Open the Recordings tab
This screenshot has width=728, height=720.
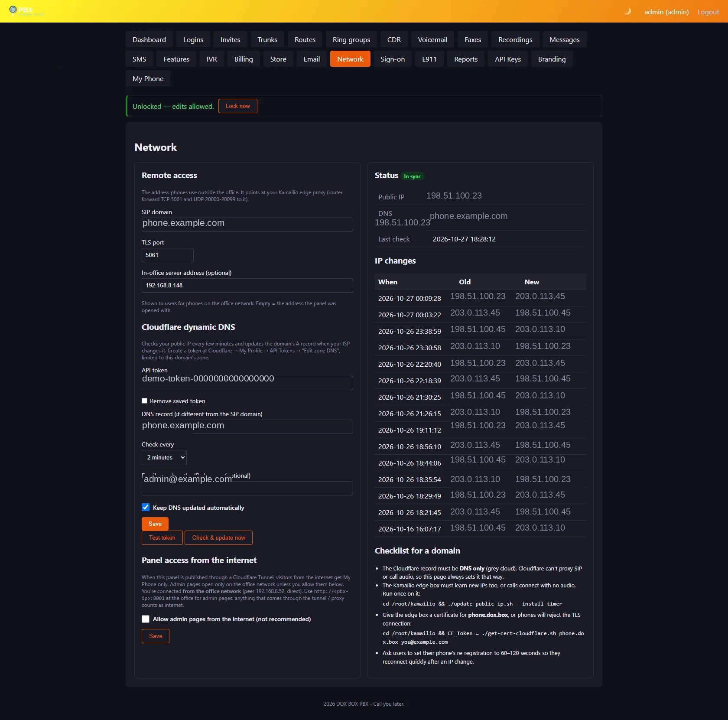[x=515, y=39]
